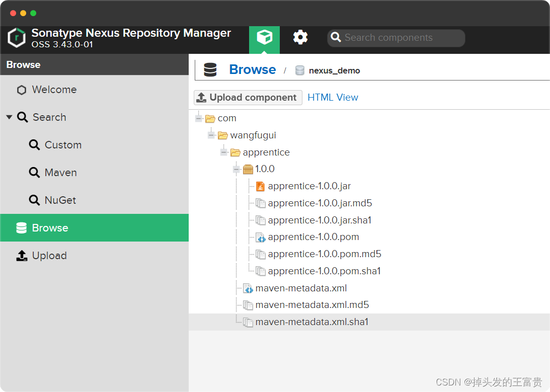This screenshot has width=550, height=392.
Task: Click the maven-metadata.xml.sha1 file icon
Action: pyautogui.click(x=248, y=322)
